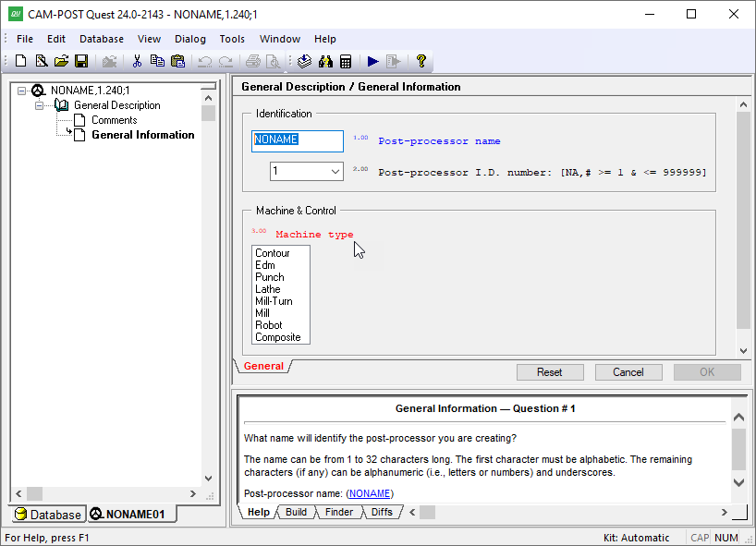This screenshot has width=756, height=546.
Task: Click the Copy toolbar icon
Action: [x=157, y=61]
